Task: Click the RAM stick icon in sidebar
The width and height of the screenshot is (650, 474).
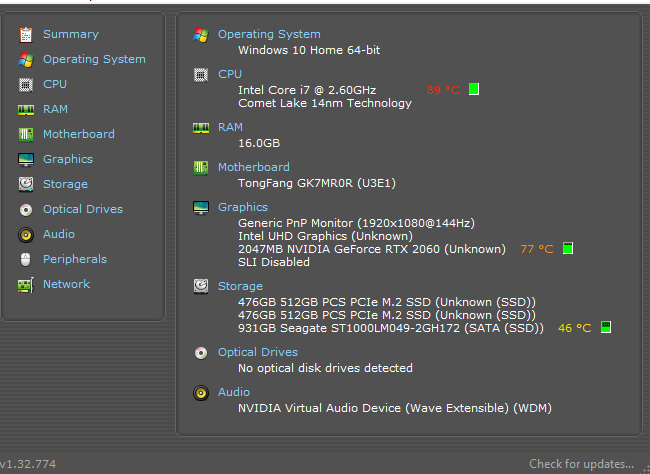Action: point(26,109)
